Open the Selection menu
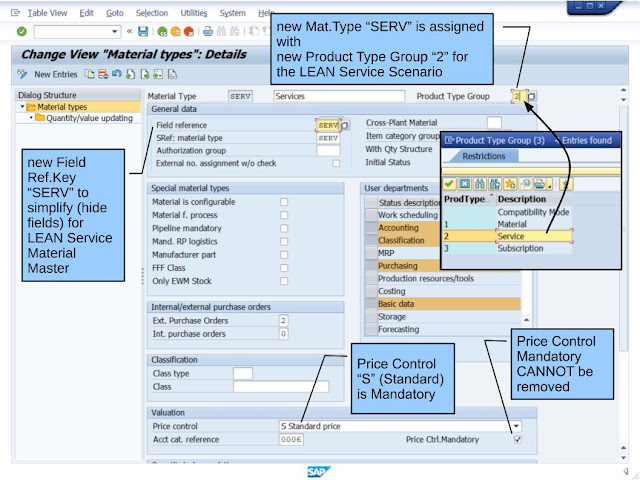The height and width of the screenshot is (480, 640). tap(152, 13)
